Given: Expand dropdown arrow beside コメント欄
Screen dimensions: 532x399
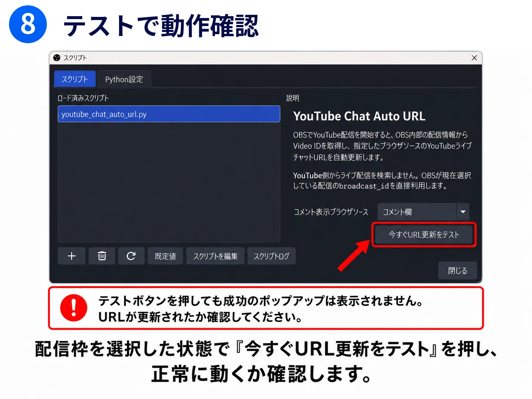Looking at the screenshot, I should click(x=463, y=212).
